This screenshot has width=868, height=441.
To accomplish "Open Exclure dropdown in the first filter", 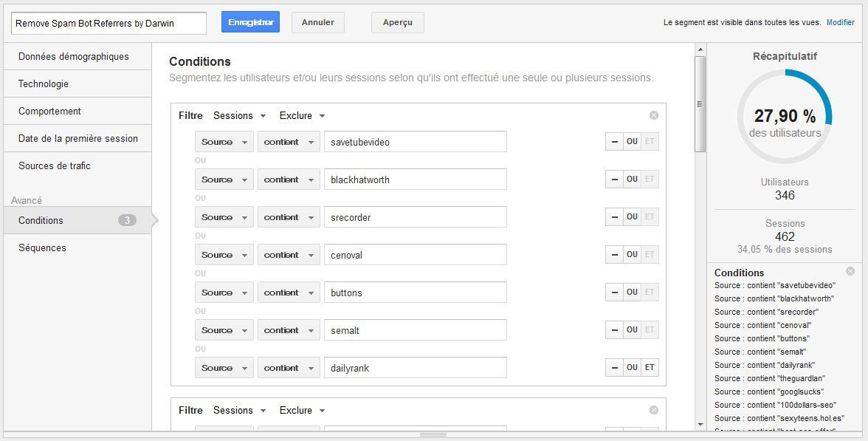I will 302,116.
